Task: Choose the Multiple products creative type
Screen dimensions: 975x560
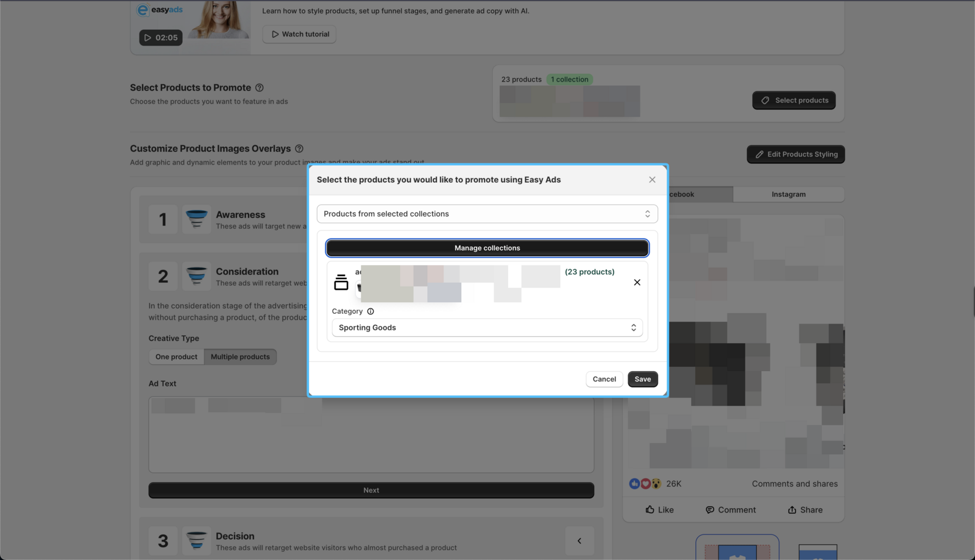Action: click(240, 357)
